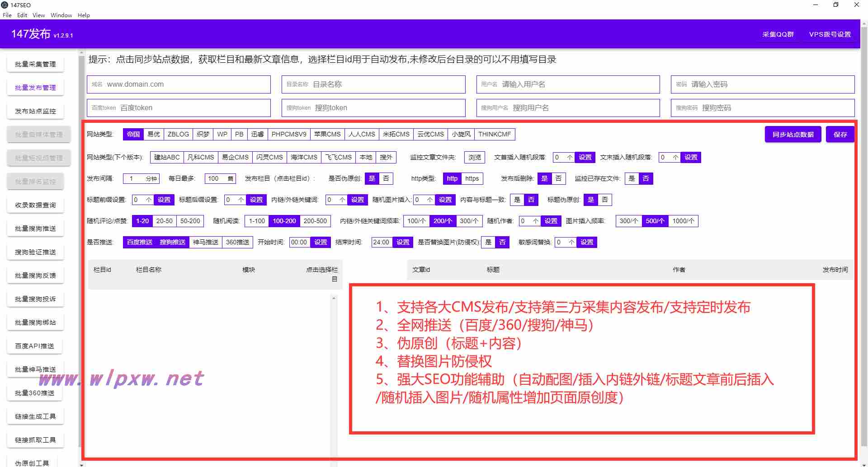Click 设置 for 随机图片插入
This screenshot has width=868, height=467.
[445, 200]
